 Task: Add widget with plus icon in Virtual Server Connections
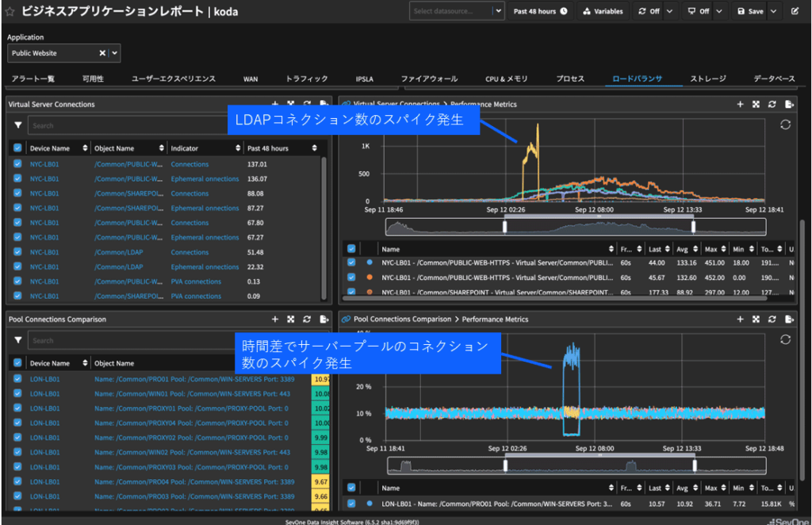tap(275, 104)
